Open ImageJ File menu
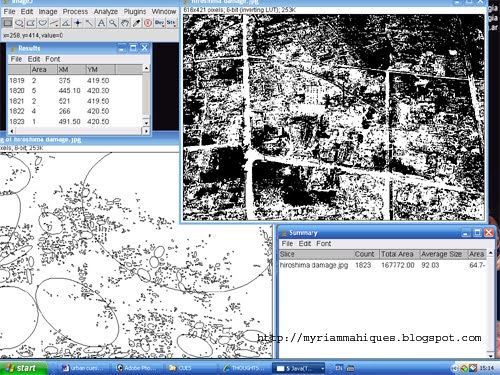The width and height of the screenshot is (500, 375). (9, 11)
